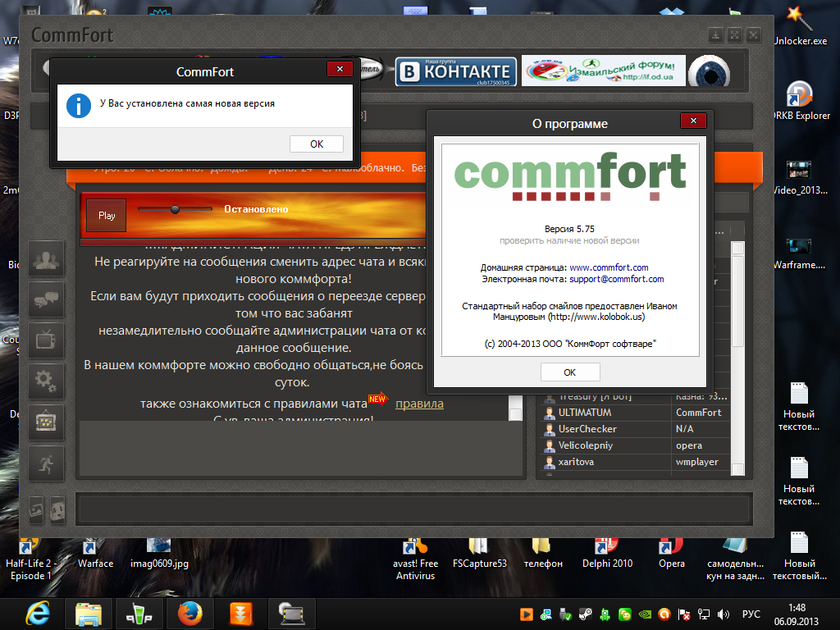Open settings via the gears icon
Screen dimensions: 840x630
pos(46,381)
